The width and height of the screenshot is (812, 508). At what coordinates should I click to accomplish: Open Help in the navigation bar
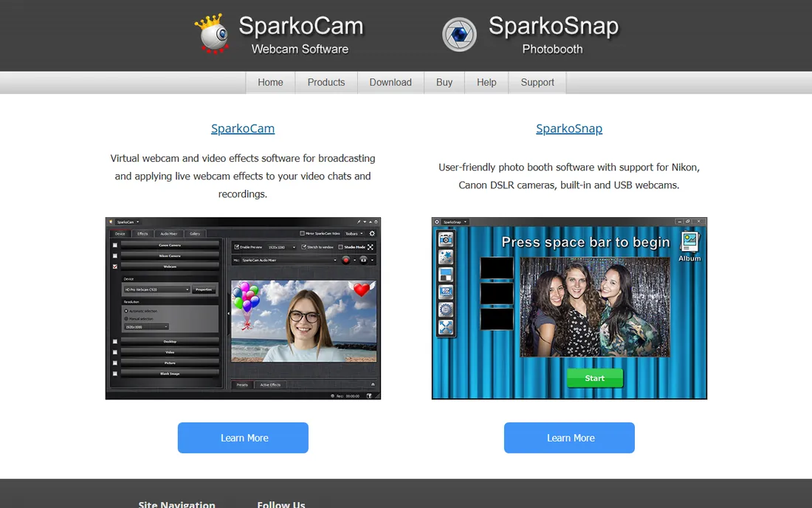click(486, 83)
